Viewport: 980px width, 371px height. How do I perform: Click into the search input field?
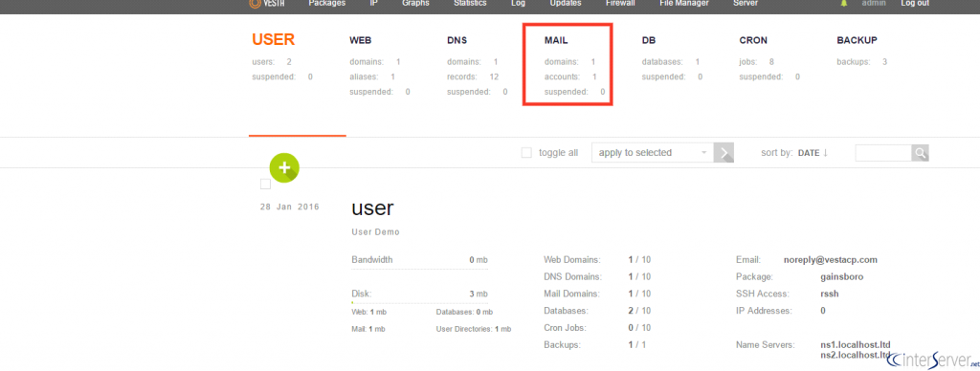[x=883, y=153]
